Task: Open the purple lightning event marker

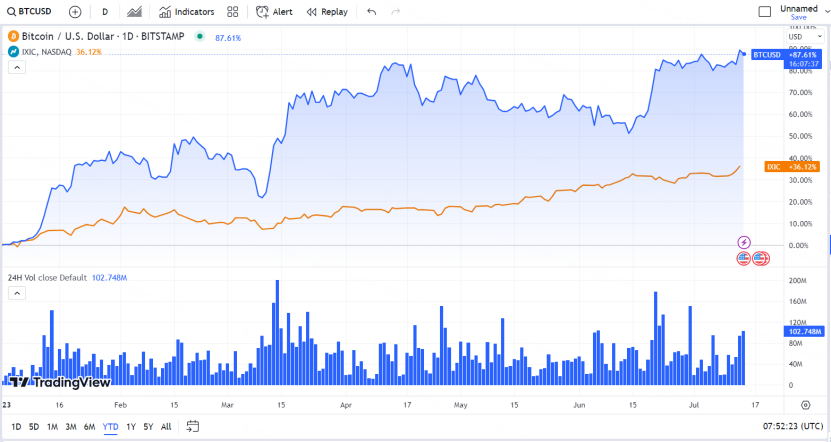Action: pos(744,243)
